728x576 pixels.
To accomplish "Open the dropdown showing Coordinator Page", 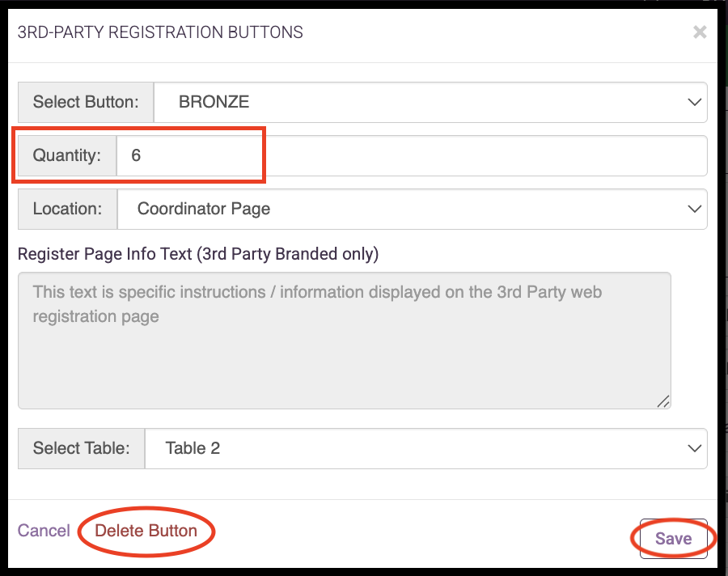I will tap(413, 209).
